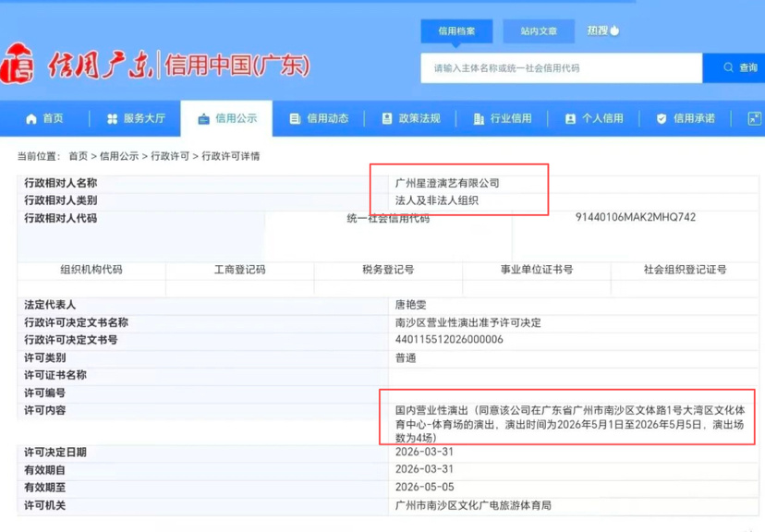Open 服务大厅 via its grid icon
This screenshot has height=532, width=765.
click(113, 119)
